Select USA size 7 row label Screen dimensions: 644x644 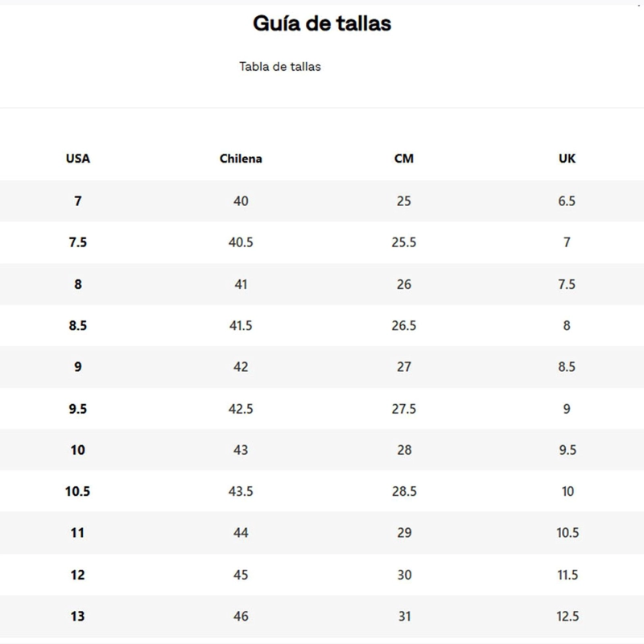click(x=77, y=201)
